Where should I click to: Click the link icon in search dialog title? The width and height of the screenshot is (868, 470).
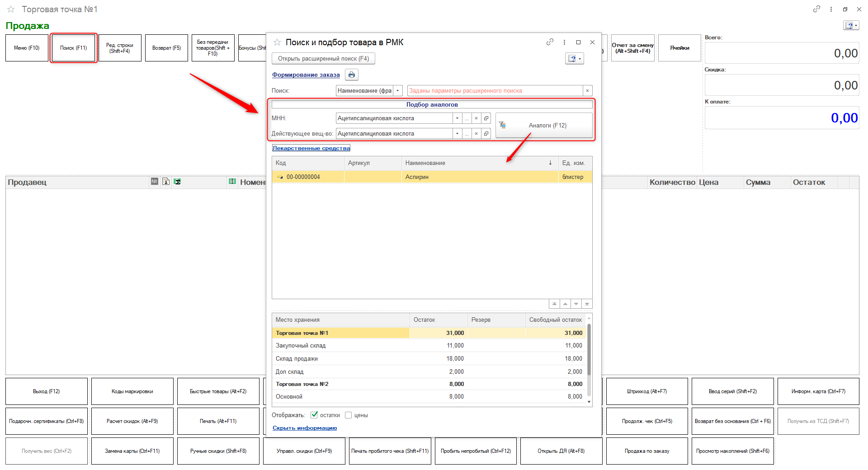(x=550, y=42)
